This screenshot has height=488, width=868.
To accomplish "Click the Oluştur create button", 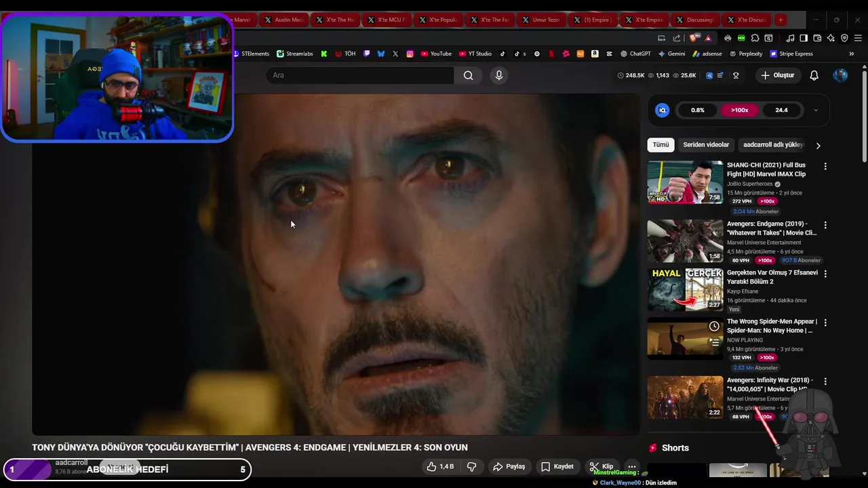I will coord(778,75).
